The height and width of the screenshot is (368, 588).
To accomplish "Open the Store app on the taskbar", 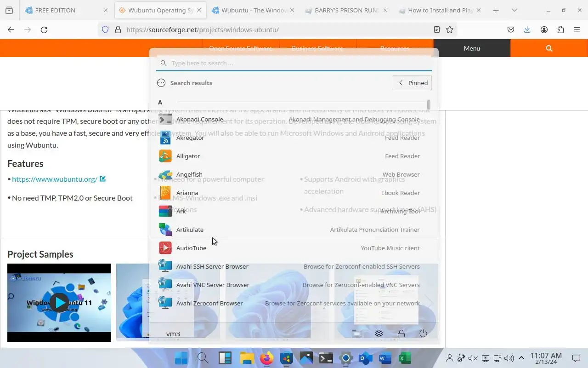I will 287,358.
